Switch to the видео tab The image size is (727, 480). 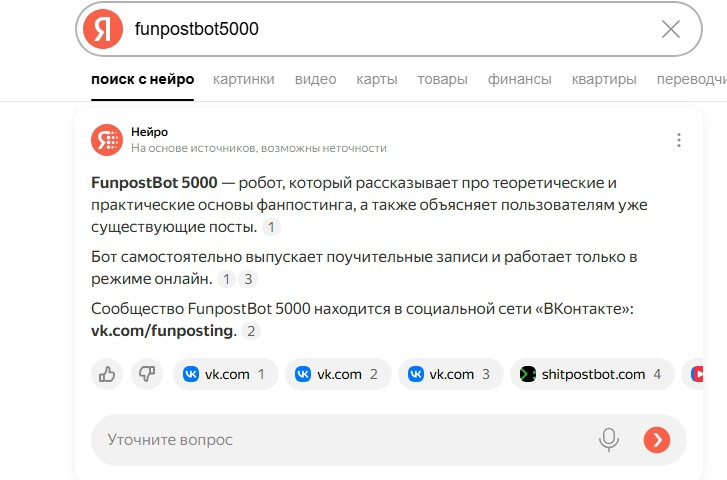point(315,80)
